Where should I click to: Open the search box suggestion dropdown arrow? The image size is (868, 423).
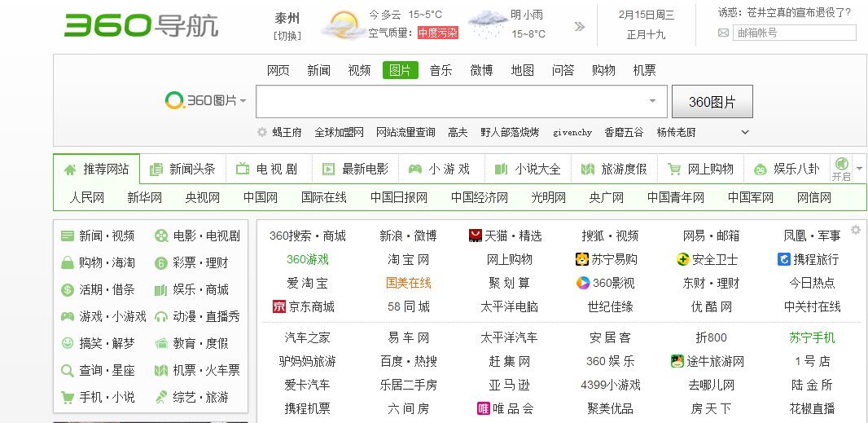(x=652, y=101)
